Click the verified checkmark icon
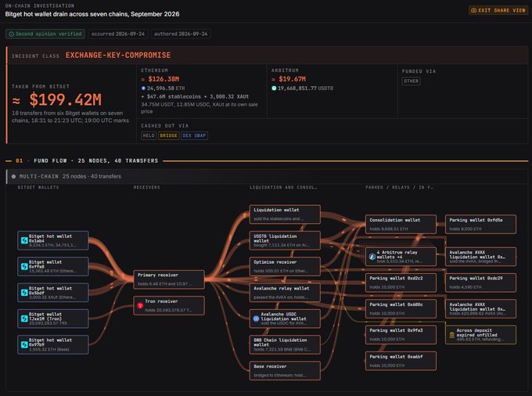 (12, 34)
